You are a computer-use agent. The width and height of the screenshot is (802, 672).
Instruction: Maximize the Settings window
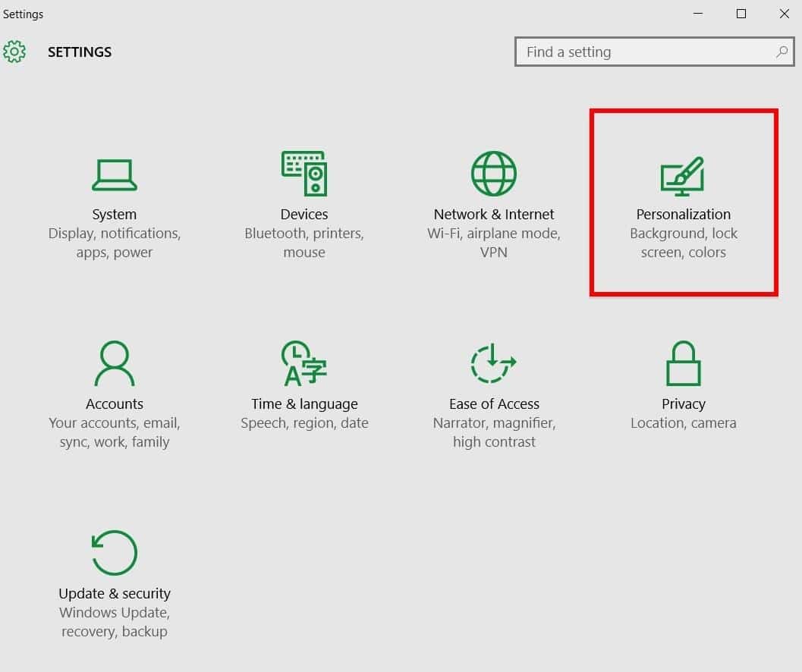tap(741, 14)
